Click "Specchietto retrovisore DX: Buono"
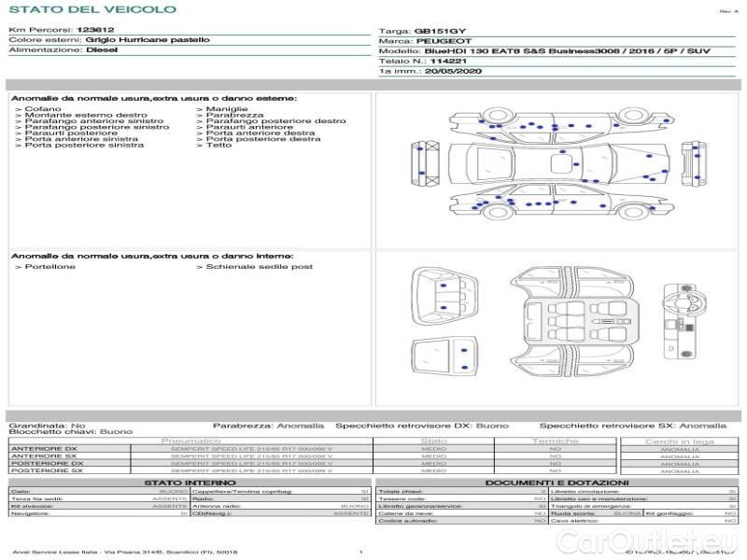The image size is (747, 560). click(x=422, y=426)
